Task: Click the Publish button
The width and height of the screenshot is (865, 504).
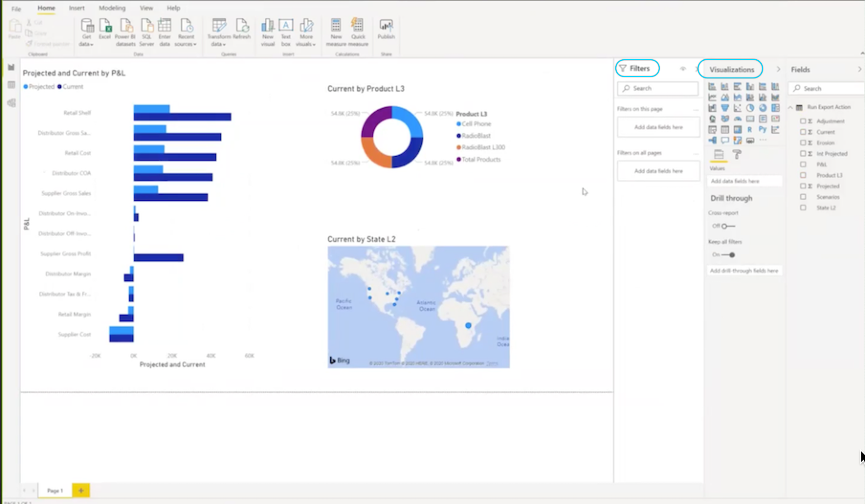Action: click(386, 30)
